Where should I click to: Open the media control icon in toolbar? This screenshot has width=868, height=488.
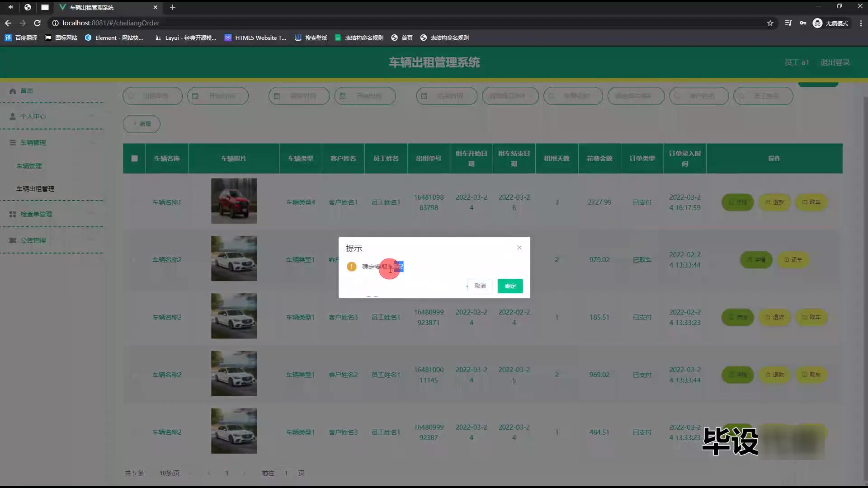coord(788,23)
